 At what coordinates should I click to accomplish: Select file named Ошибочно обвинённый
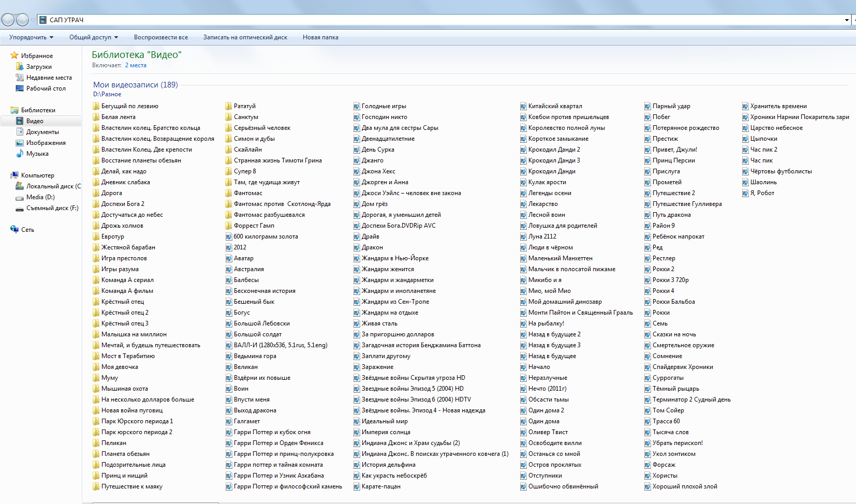563,486
